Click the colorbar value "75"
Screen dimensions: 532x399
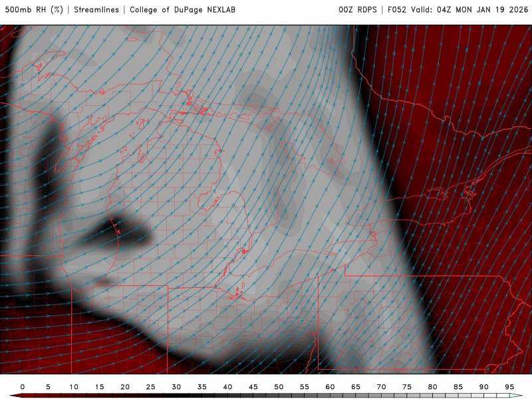coord(407,387)
